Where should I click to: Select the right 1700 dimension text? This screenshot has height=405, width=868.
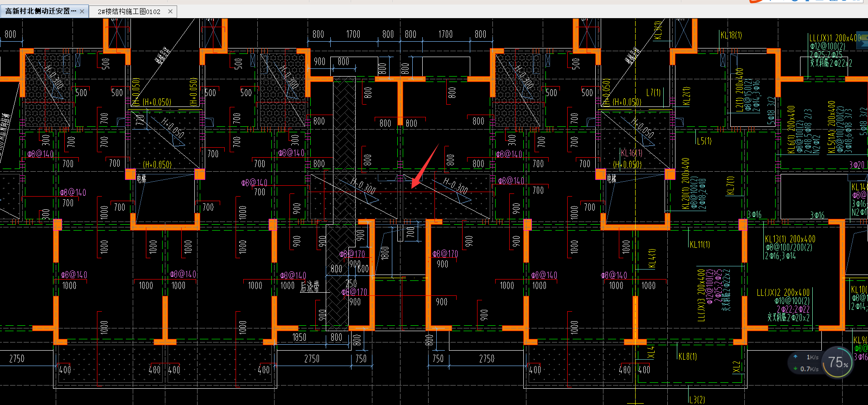click(x=445, y=34)
